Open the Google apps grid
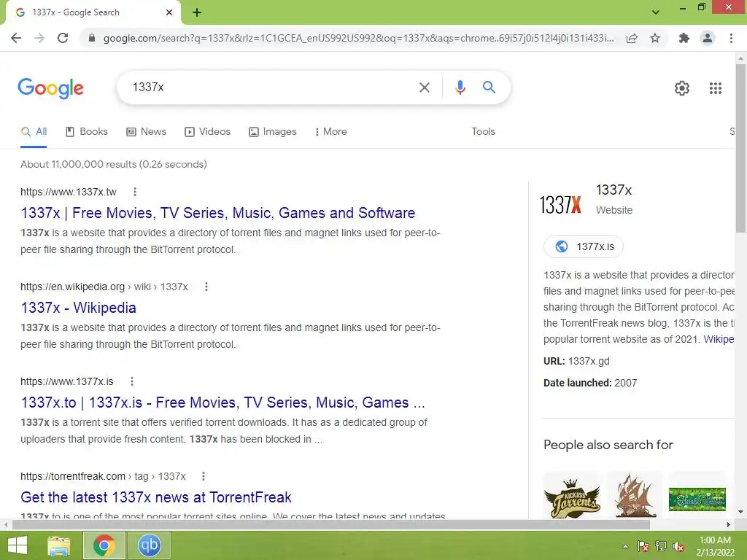This screenshot has width=747, height=560. (715, 88)
